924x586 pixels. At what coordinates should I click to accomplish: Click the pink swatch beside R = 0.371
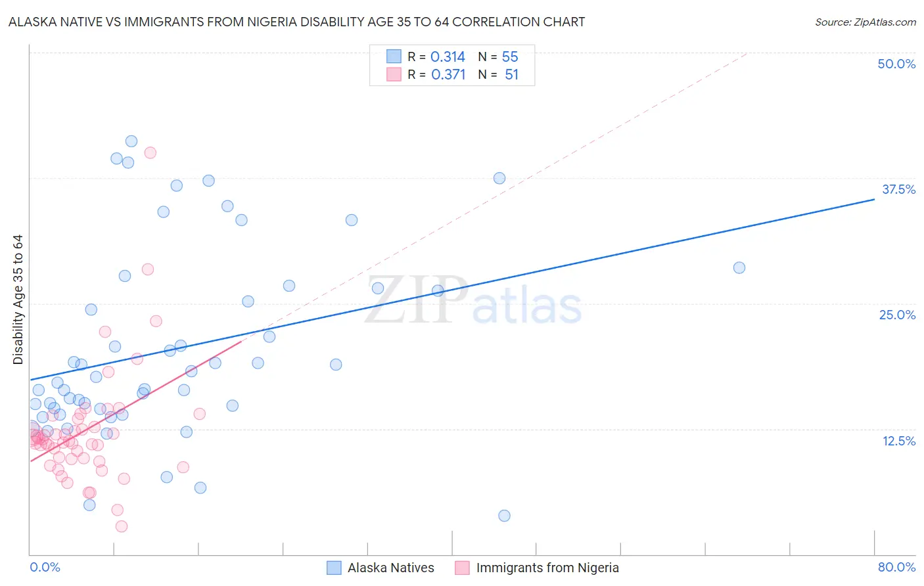394,74
